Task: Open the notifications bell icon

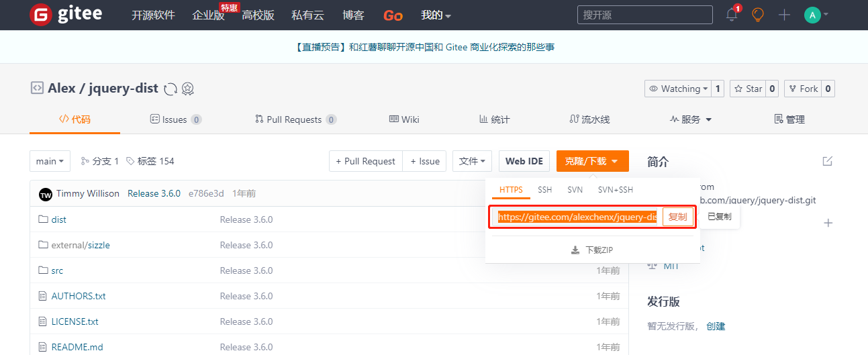Action: pyautogui.click(x=732, y=15)
